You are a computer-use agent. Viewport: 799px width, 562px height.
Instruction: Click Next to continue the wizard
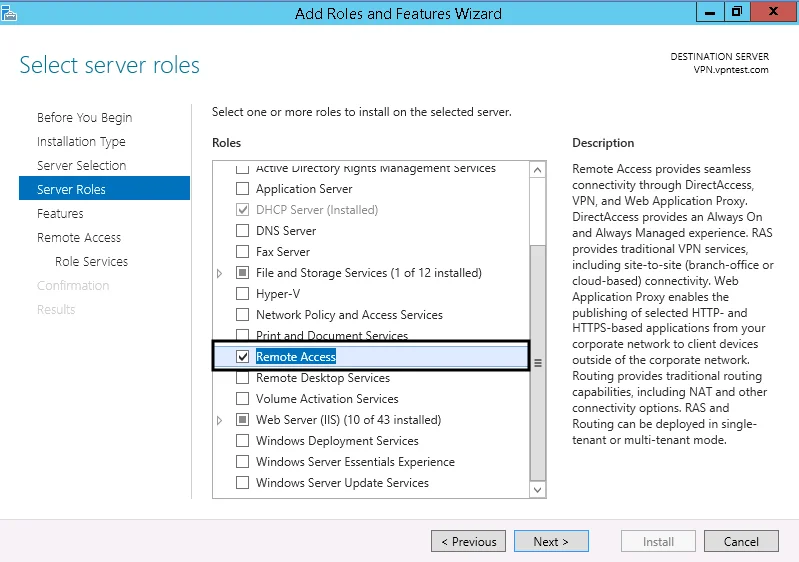tap(551, 541)
